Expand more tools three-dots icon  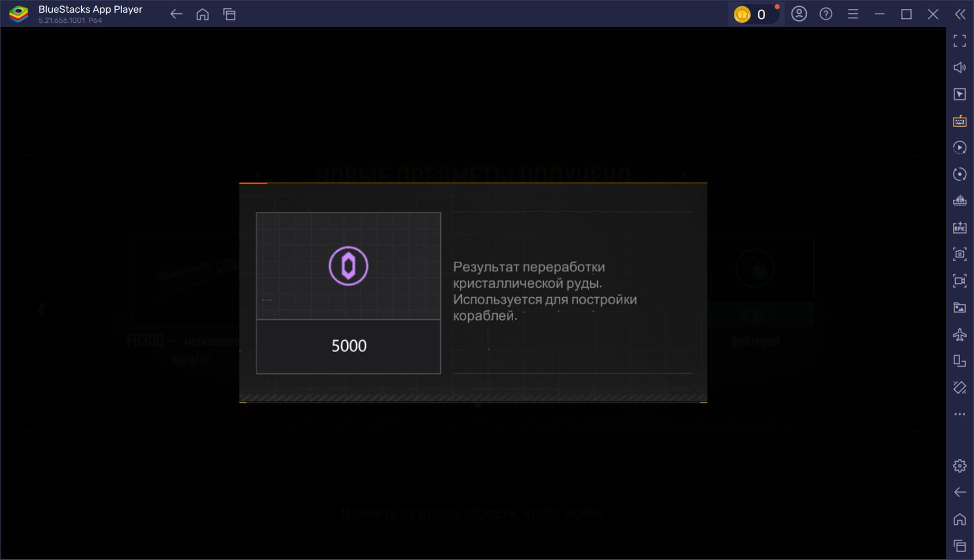(960, 414)
